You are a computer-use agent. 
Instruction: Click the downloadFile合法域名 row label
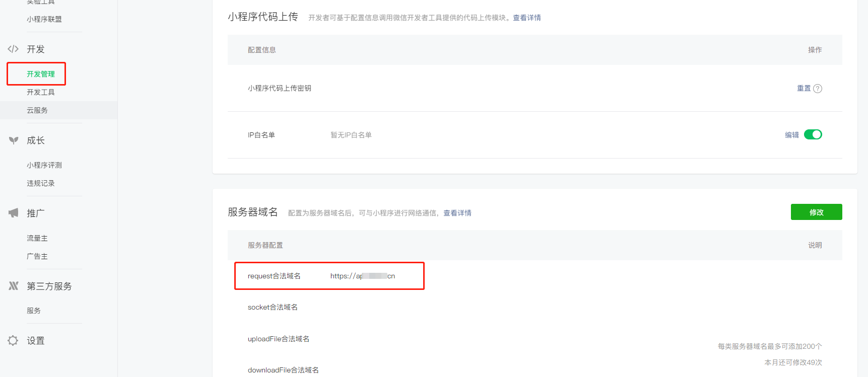pyautogui.click(x=283, y=370)
